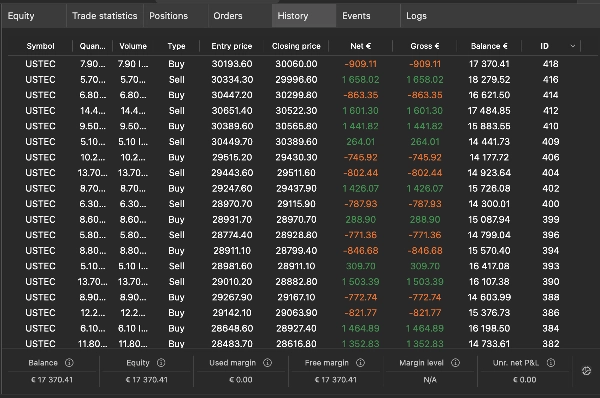The image size is (600, 398).
Task: Select closing price 29167.10
Action: pos(296,297)
